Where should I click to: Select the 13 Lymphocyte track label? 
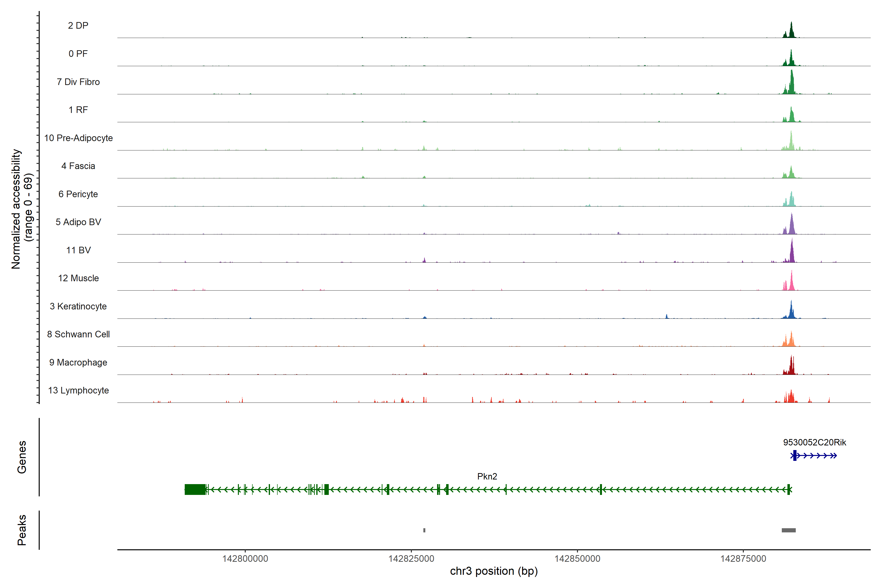(x=78, y=390)
